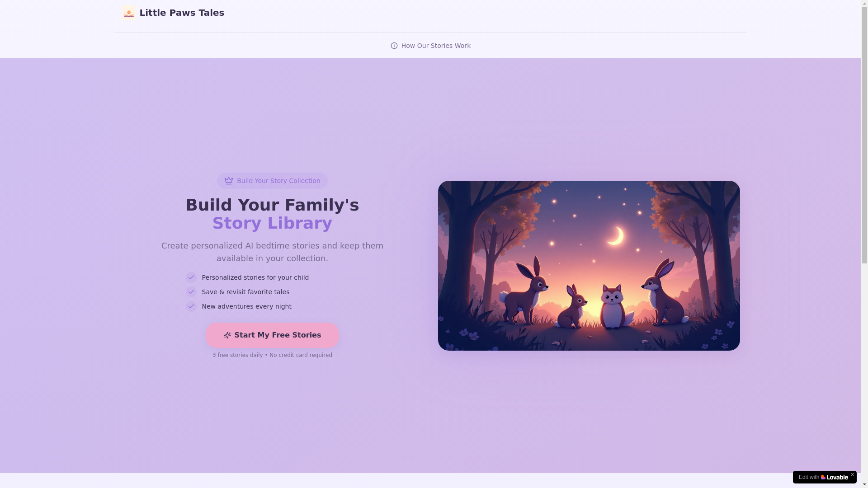
Task: Click the vertical scrollbar thumb
Action: click(x=864, y=136)
